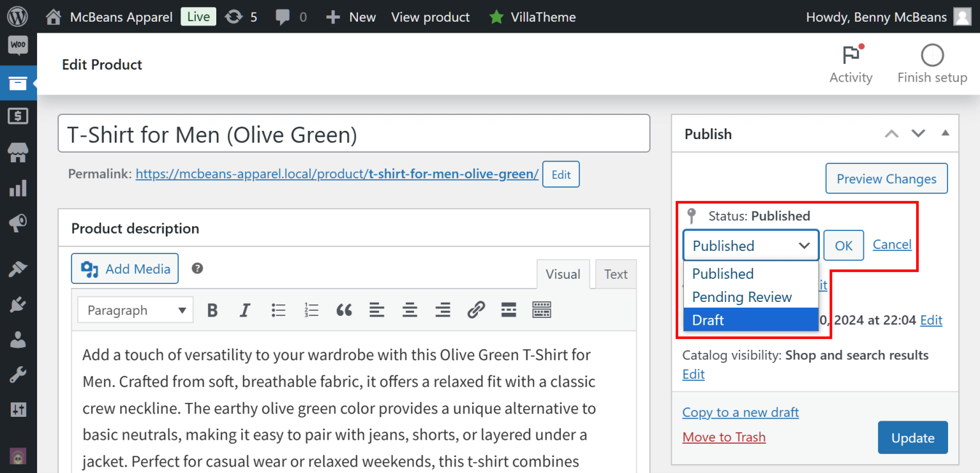Toggle bold formatting in the editor
Image resolution: width=980 pixels, height=473 pixels.
(212, 310)
